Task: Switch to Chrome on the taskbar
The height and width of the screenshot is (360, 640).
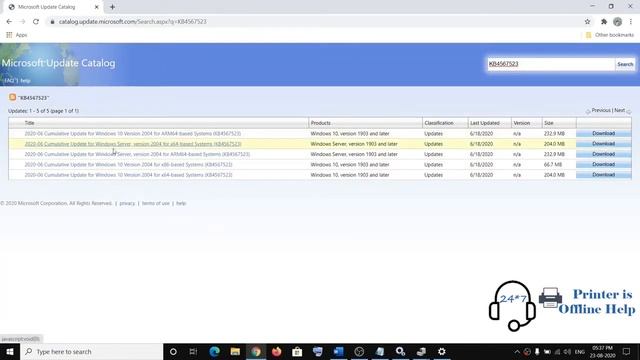Action: pyautogui.click(x=256, y=351)
